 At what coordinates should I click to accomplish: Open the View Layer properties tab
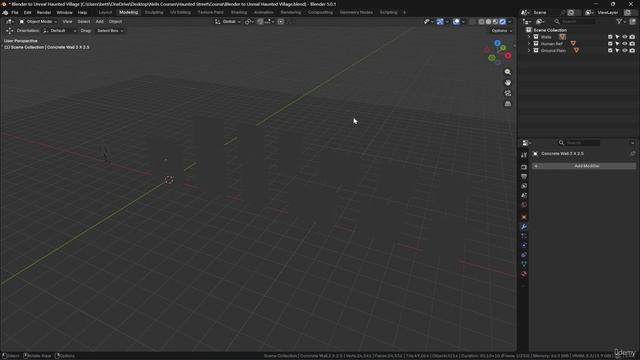pyautogui.click(x=524, y=186)
